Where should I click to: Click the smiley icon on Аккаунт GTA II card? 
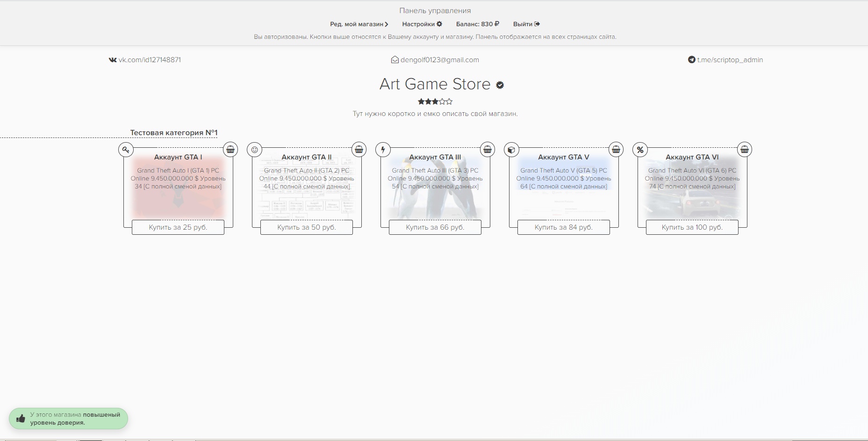click(x=254, y=150)
